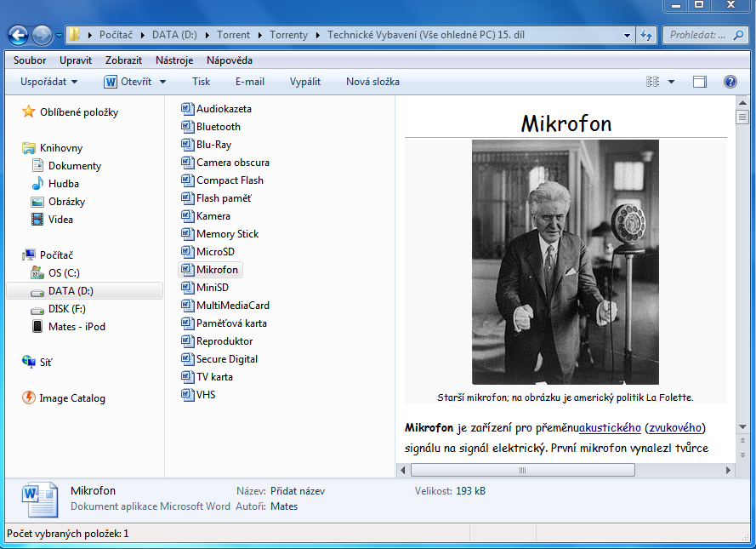Screen dimensions: 756x549
Task: Select the Mates - iPod device icon
Action: (x=37, y=327)
